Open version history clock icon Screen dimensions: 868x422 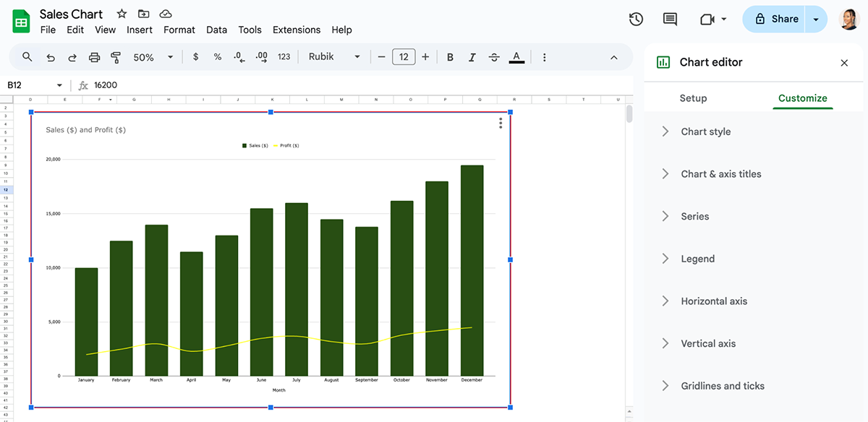tap(636, 20)
